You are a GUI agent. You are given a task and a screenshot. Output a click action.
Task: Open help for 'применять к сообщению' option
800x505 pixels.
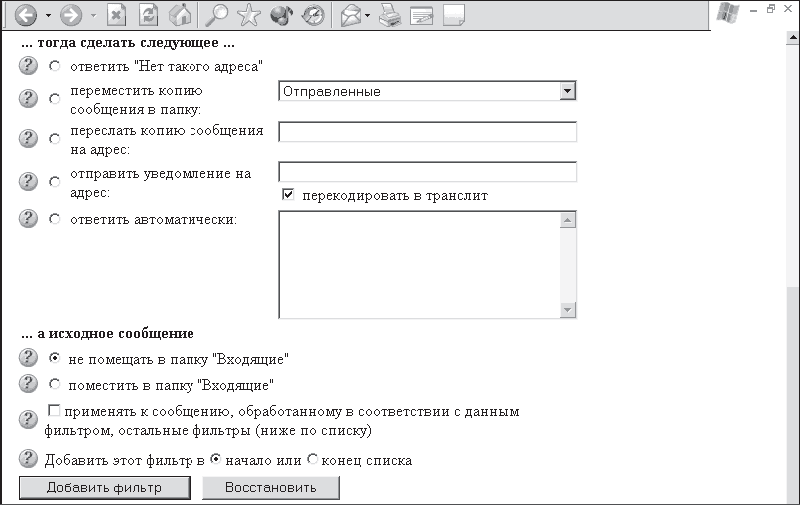tap(28, 419)
